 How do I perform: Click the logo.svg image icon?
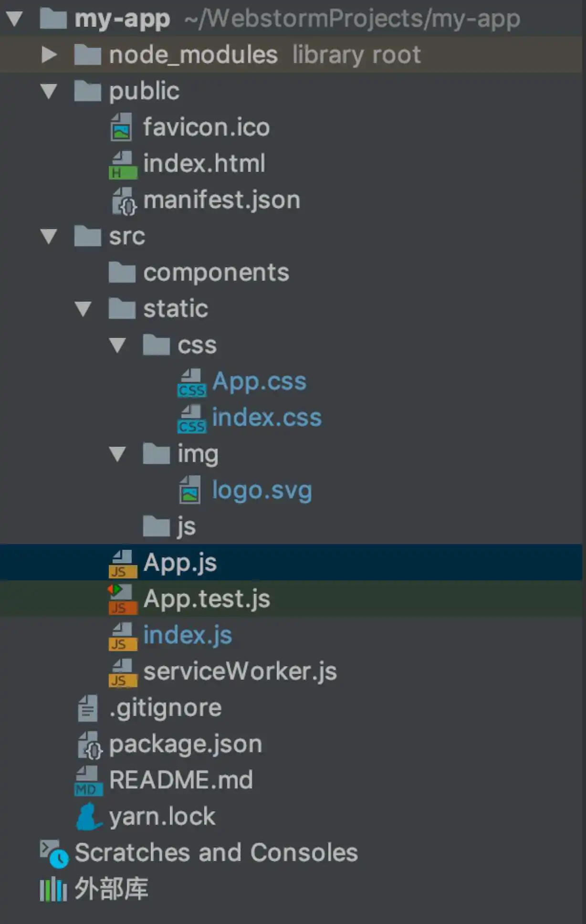pyautogui.click(x=190, y=490)
